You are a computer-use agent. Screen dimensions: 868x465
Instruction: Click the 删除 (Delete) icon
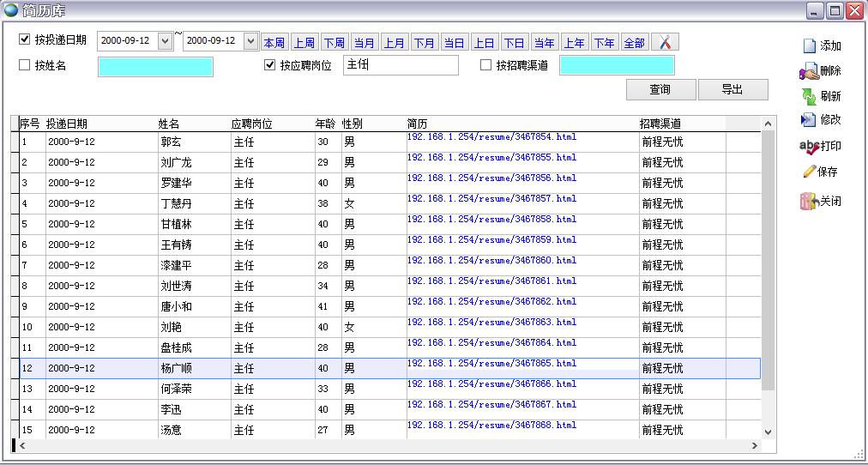[x=808, y=72]
